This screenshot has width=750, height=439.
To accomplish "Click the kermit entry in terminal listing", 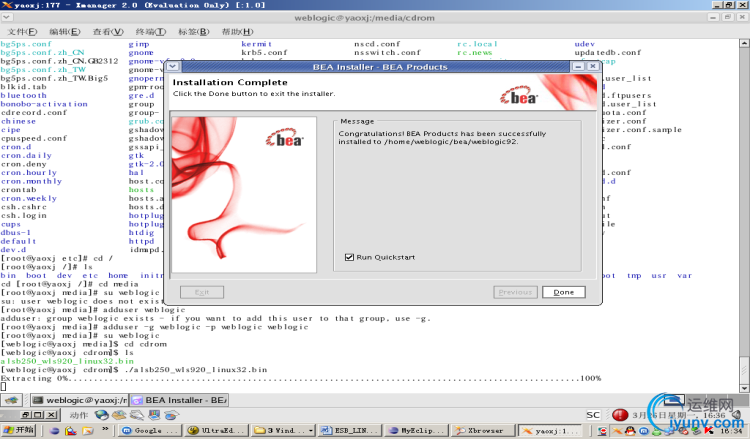I will click(x=256, y=44).
